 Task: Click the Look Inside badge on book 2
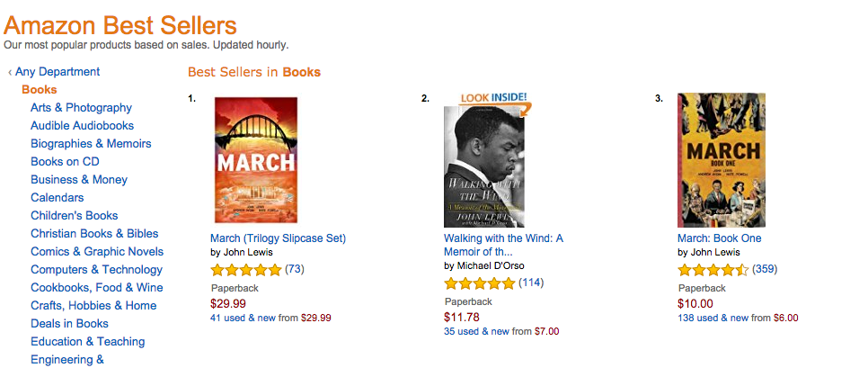[x=493, y=98]
